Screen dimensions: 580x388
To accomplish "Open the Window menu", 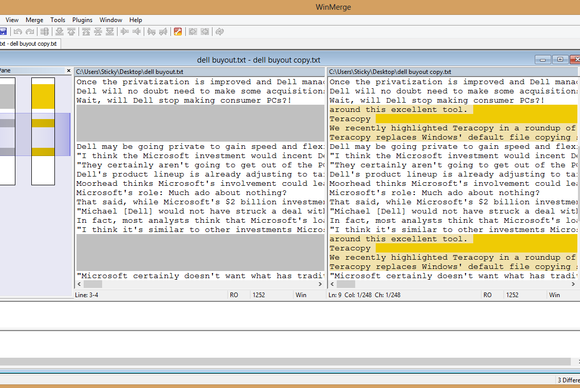I will click(111, 20).
